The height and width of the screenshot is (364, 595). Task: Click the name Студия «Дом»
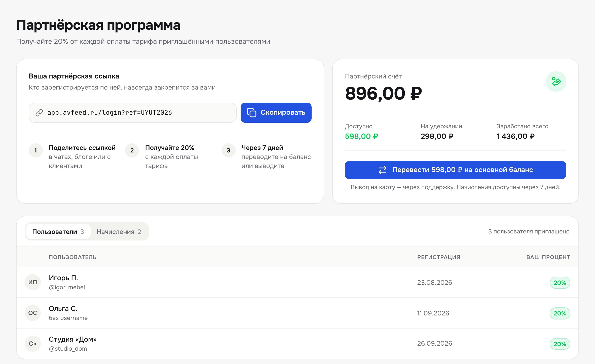click(73, 339)
